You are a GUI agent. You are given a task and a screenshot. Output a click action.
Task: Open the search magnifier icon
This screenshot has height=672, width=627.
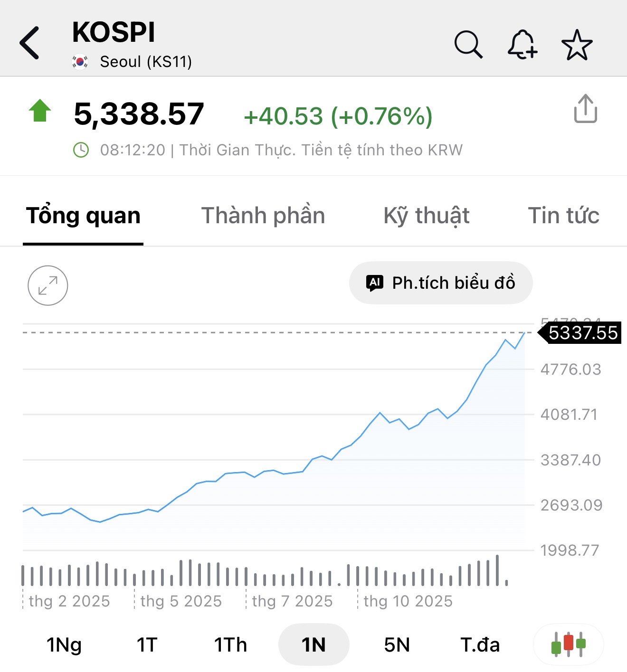tap(468, 45)
